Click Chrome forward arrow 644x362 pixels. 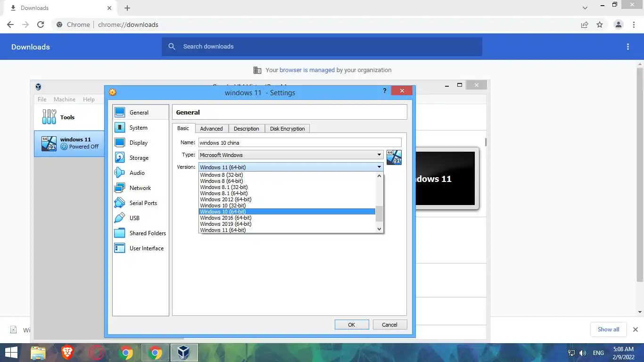pyautogui.click(x=25, y=25)
